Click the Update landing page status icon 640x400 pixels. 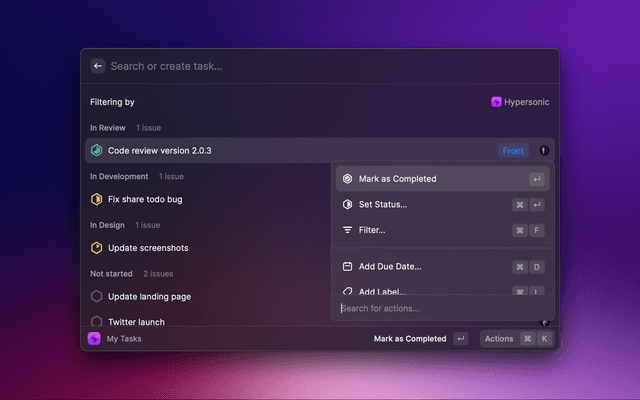97,297
